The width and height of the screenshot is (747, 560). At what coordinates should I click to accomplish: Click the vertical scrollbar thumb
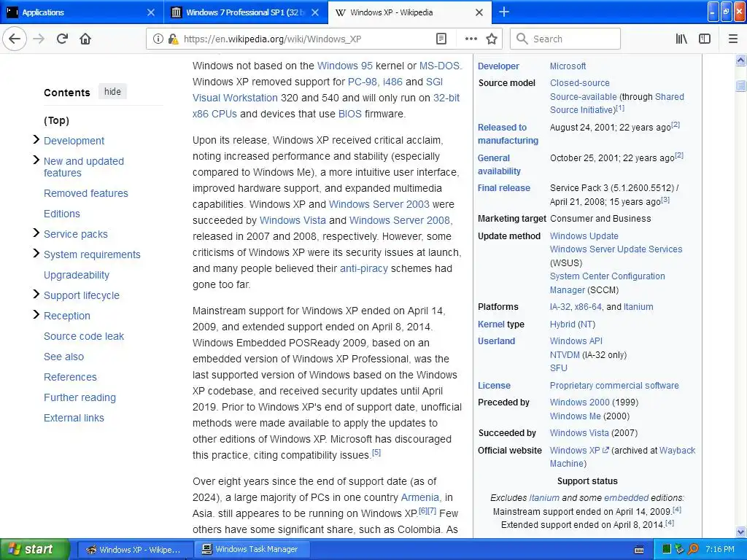(741, 86)
